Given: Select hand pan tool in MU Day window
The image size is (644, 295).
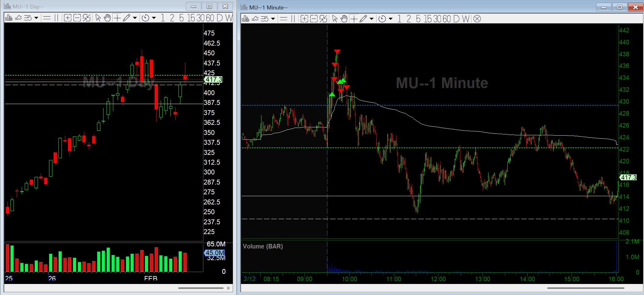Looking at the screenshot, I should pos(107,18).
